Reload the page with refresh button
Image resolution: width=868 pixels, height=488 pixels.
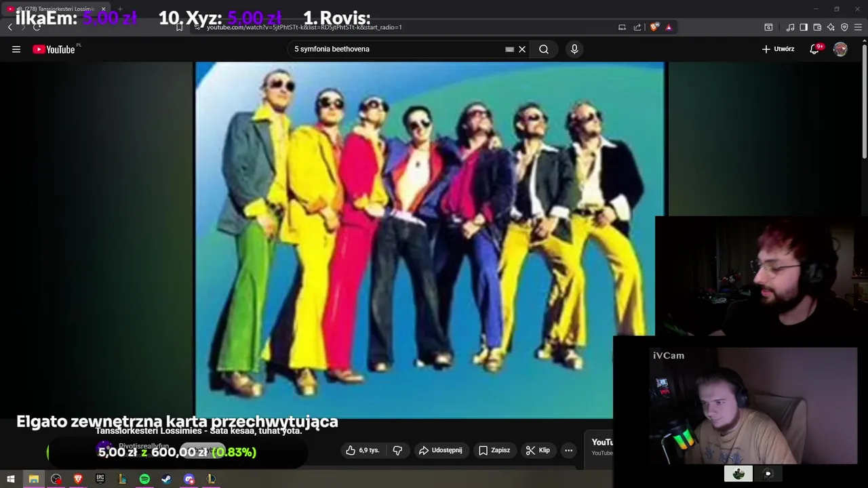coord(37,27)
